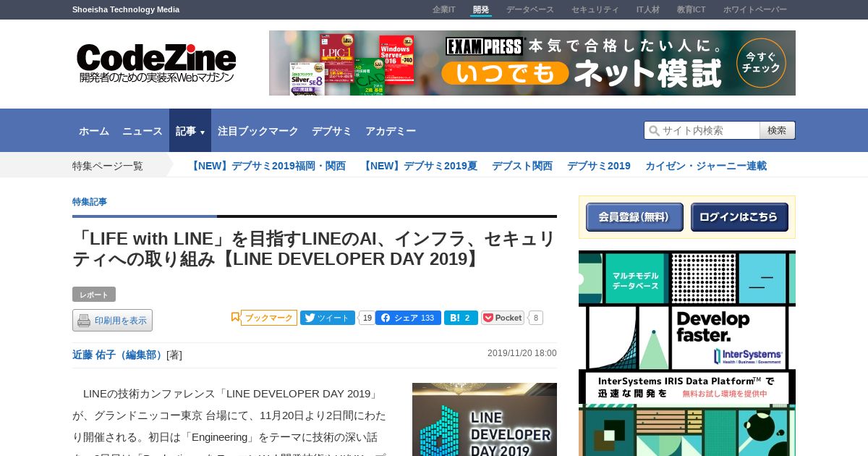868x456 pixels.
Task: Open ニュース in main navigation
Action: [x=142, y=131]
